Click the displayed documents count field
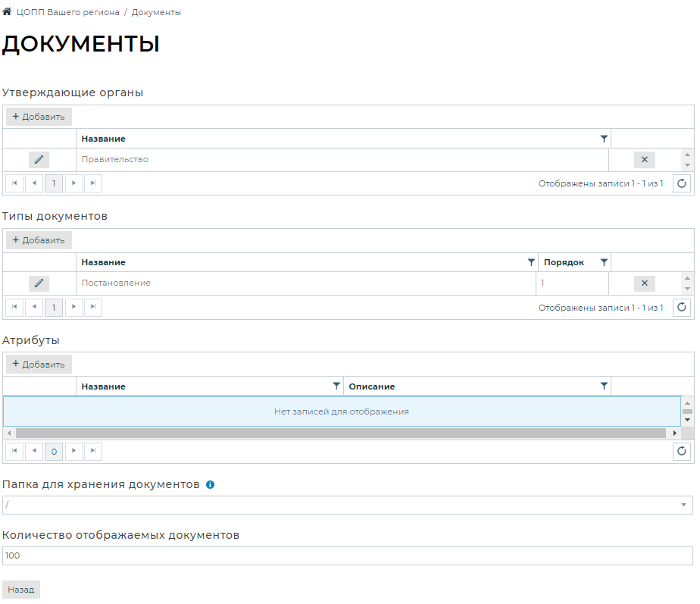 tap(347, 556)
